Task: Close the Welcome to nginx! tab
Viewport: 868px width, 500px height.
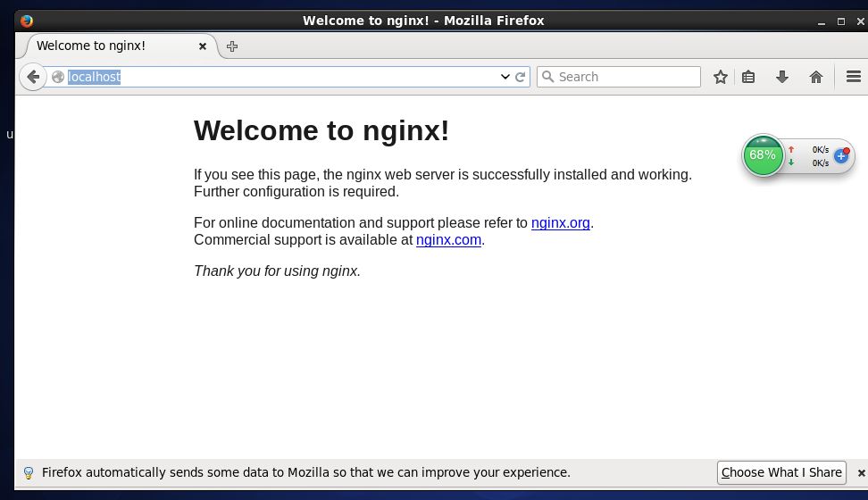Action: (x=203, y=46)
